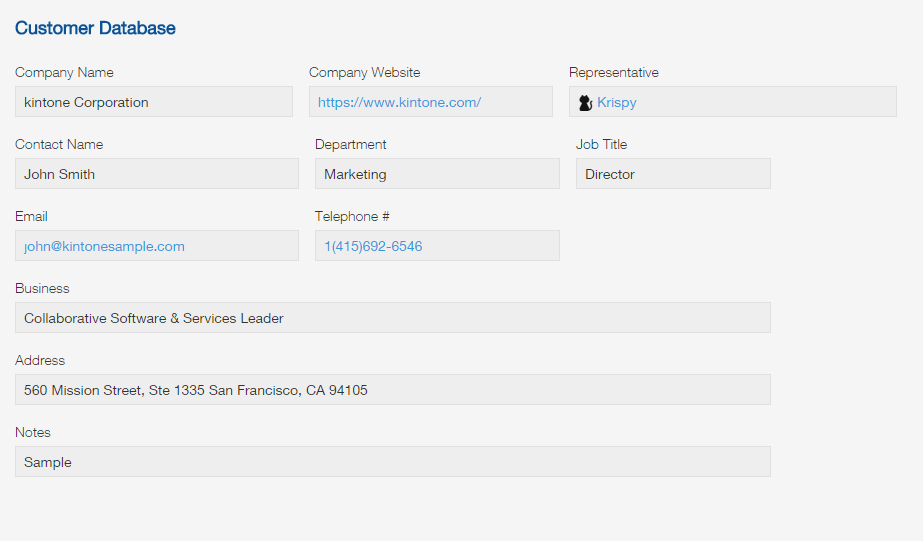Open the https://www.kintone.com/ website link

399,102
